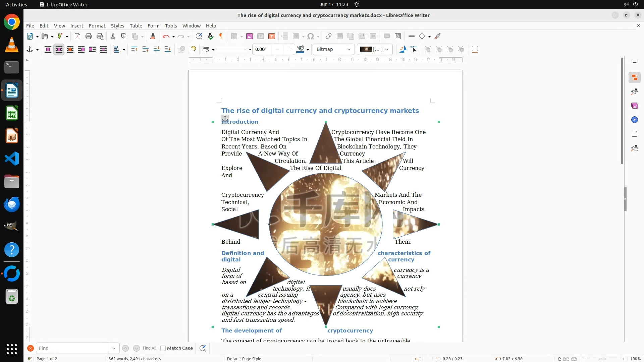This screenshot has width=644, height=362.
Task: Increase line width with plus button
Action: coord(289,49)
